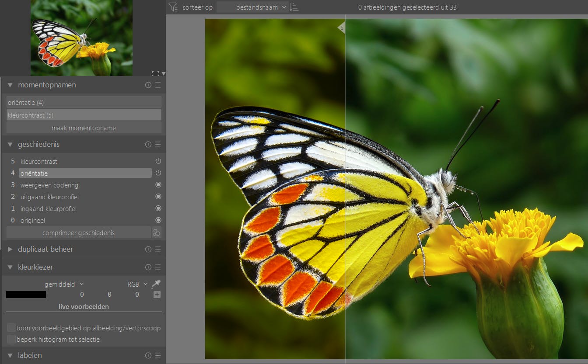Check 'beperk histogram tot selectie'
The image size is (588, 364).
11,339
